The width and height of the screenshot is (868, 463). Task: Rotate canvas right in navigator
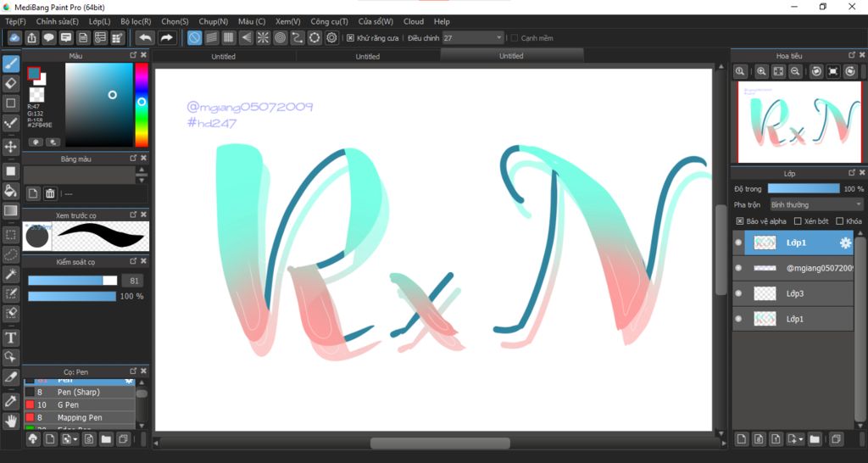(x=850, y=71)
